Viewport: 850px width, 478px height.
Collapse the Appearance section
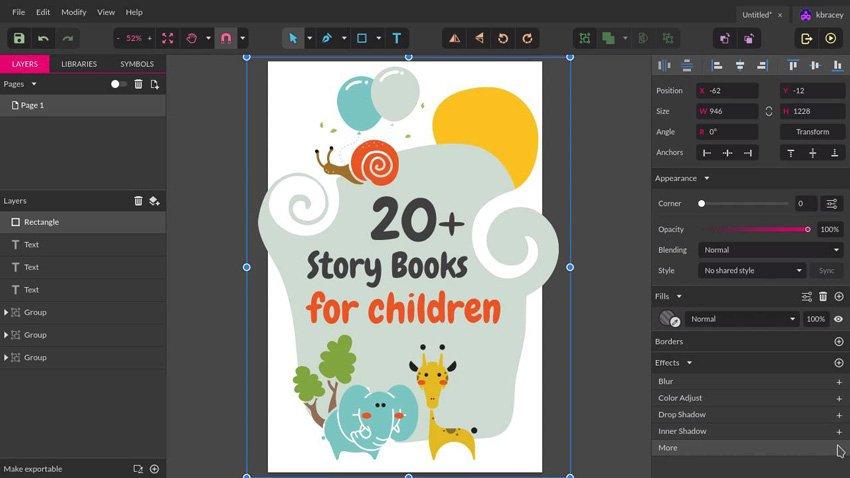[706, 178]
